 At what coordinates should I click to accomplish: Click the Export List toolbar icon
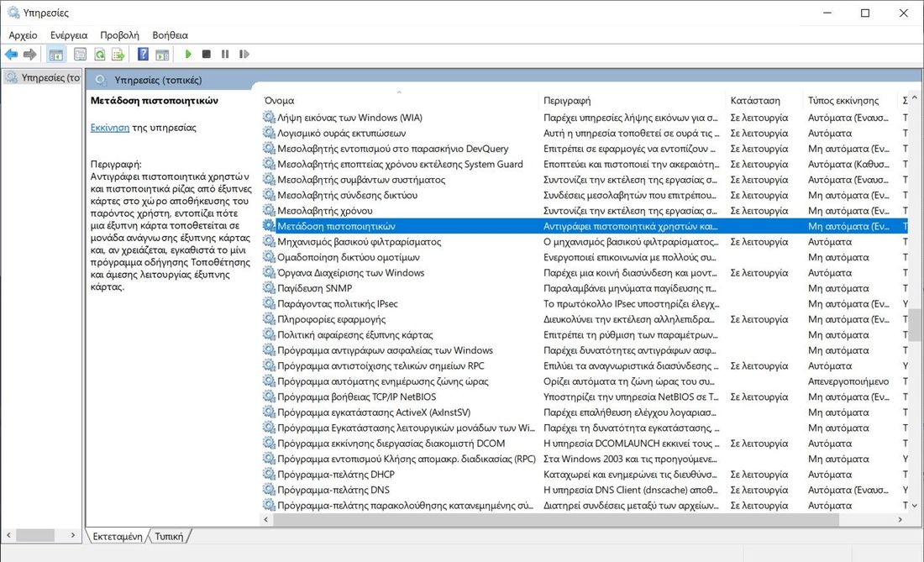point(118,55)
